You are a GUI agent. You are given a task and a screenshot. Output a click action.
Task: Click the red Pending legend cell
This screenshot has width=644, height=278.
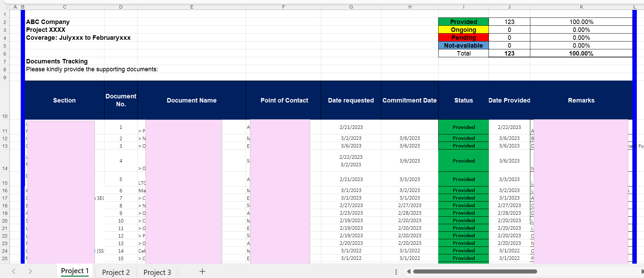point(464,37)
